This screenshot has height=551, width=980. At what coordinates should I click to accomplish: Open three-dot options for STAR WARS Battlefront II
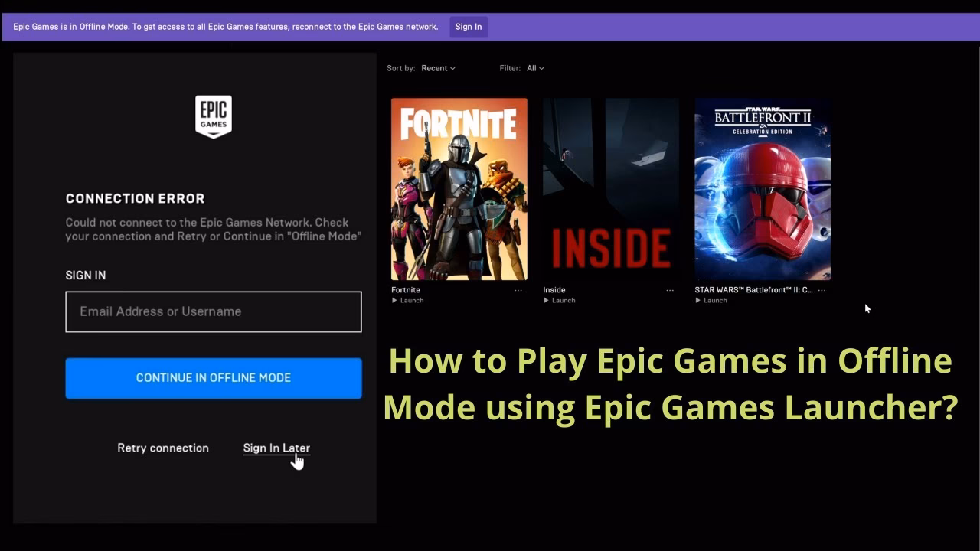point(822,290)
